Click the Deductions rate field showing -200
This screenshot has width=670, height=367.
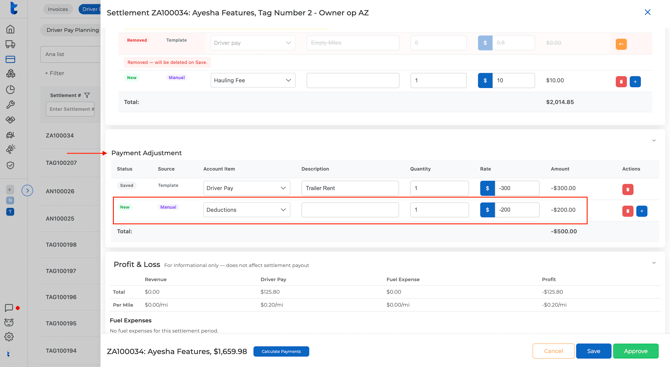pos(517,210)
